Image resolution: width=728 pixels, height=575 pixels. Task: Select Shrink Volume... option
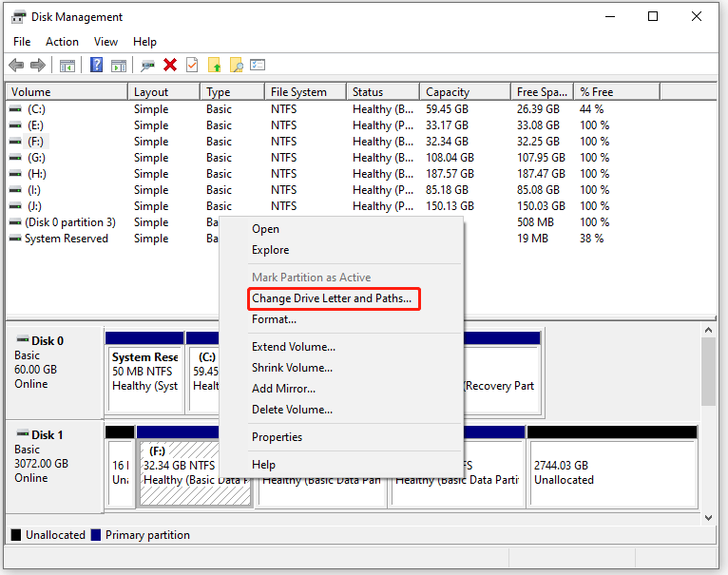tap(341, 368)
